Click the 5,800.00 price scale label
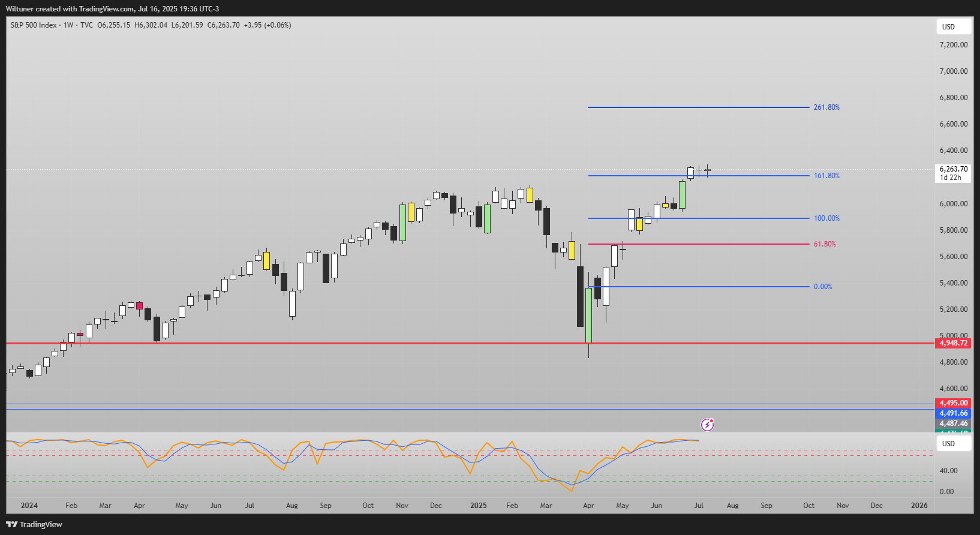The width and height of the screenshot is (980, 535). [x=954, y=230]
